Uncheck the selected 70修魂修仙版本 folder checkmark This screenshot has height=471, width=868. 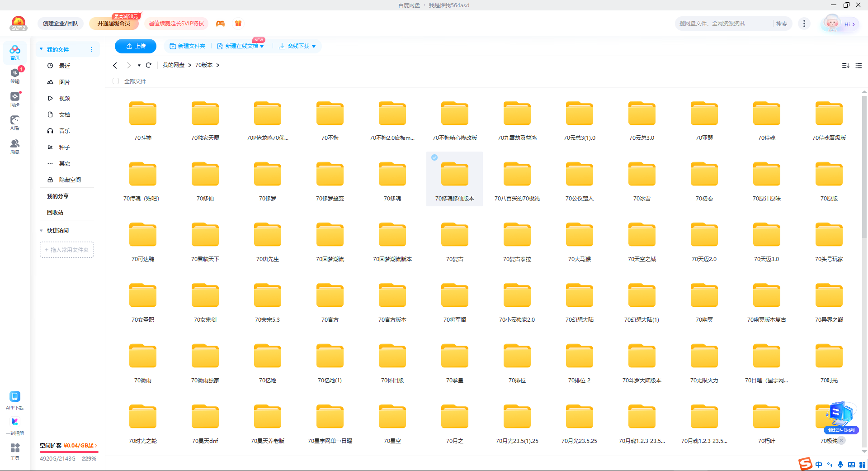[x=434, y=157]
